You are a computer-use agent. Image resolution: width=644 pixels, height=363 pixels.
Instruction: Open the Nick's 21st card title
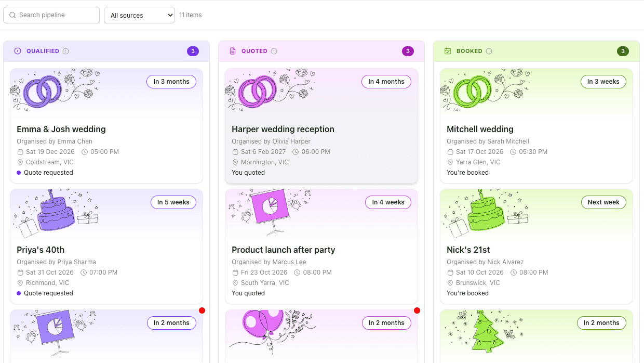pos(468,250)
